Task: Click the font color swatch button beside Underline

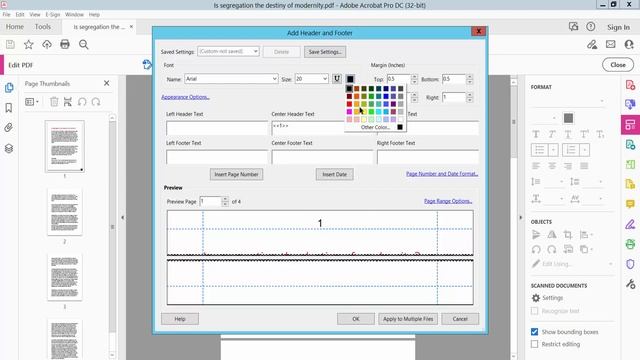Action: tap(350, 79)
